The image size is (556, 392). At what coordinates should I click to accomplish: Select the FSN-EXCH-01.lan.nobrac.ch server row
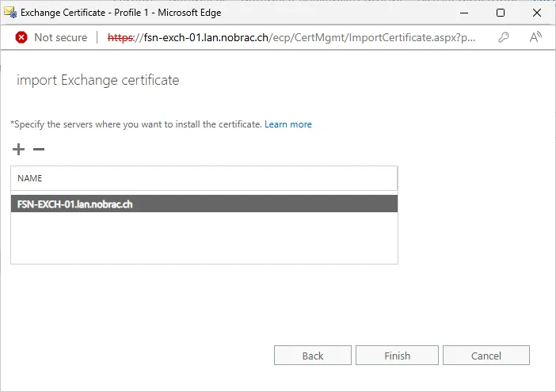click(x=204, y=204)
